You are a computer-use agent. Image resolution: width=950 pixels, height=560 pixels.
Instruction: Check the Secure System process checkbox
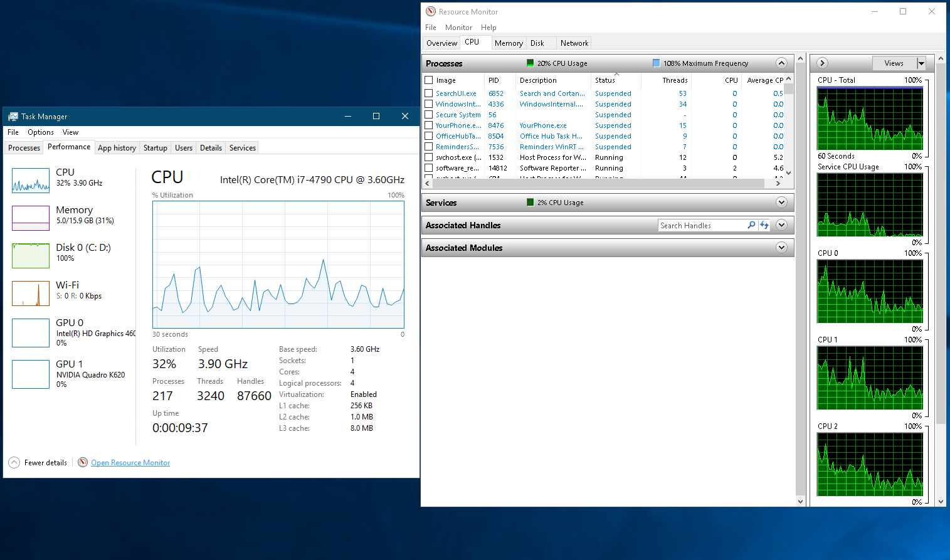click(429, 115)
